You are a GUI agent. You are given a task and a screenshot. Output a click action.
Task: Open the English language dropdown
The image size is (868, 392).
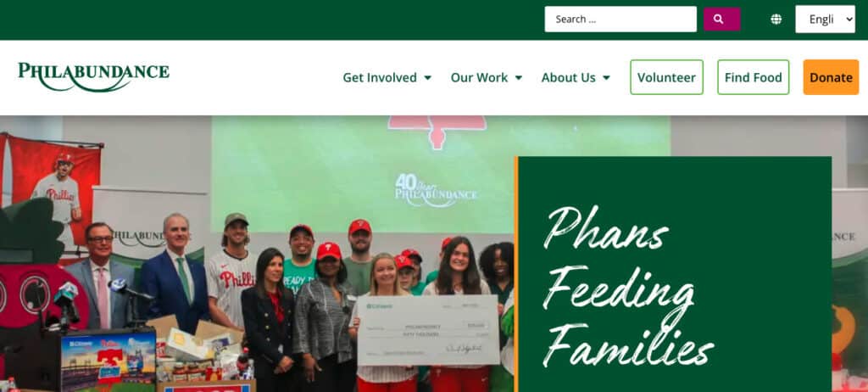pos(825,20)
